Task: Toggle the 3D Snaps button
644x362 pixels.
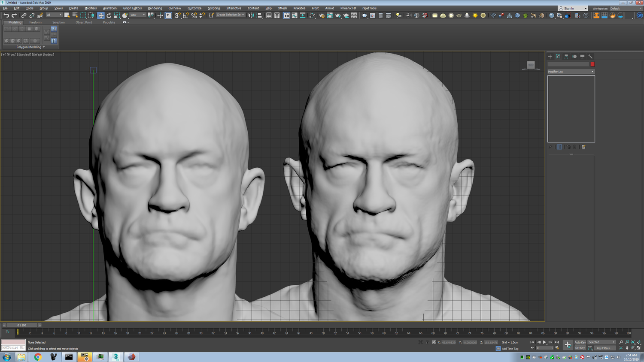Action: pyautogui.click(x=177, y=15)
